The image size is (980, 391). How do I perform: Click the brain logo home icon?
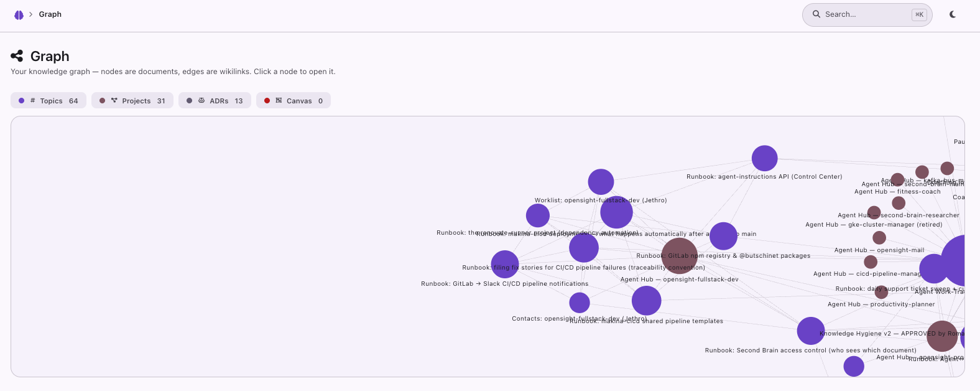[x=19, y=14]
